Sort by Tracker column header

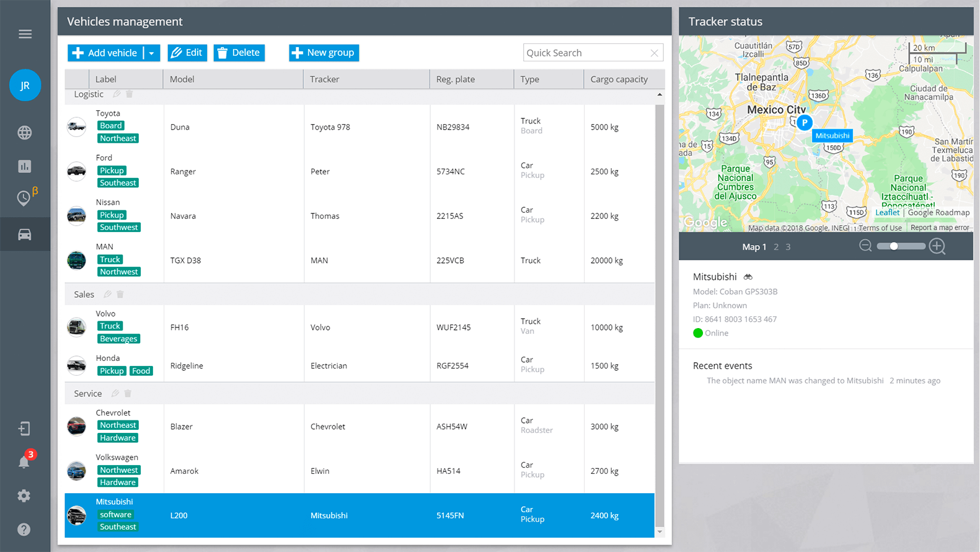(366, 79)
